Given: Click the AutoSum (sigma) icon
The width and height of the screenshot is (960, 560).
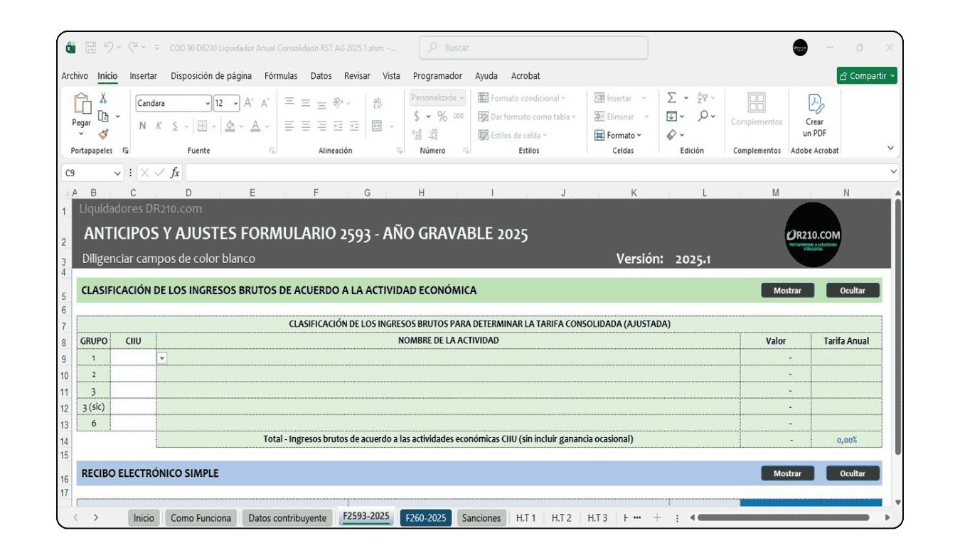Looking at the screenshot, I should [672, 97].
